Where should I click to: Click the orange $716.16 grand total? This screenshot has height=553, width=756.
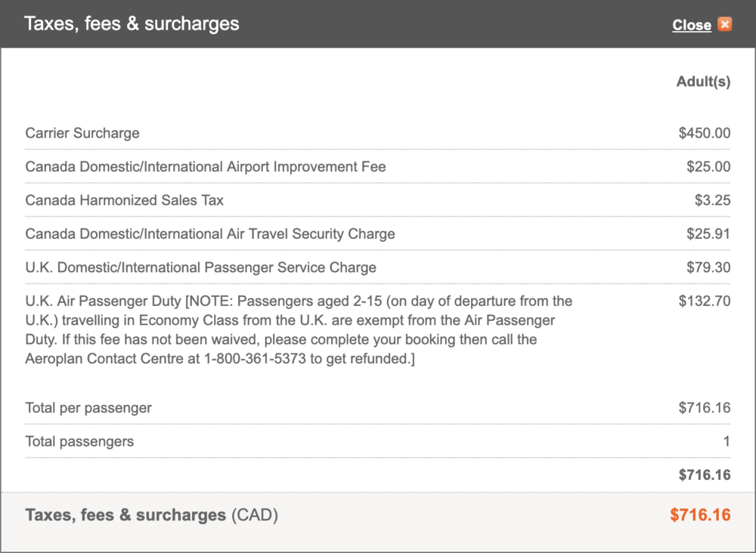pyautogui.click(x=700, y=515)
